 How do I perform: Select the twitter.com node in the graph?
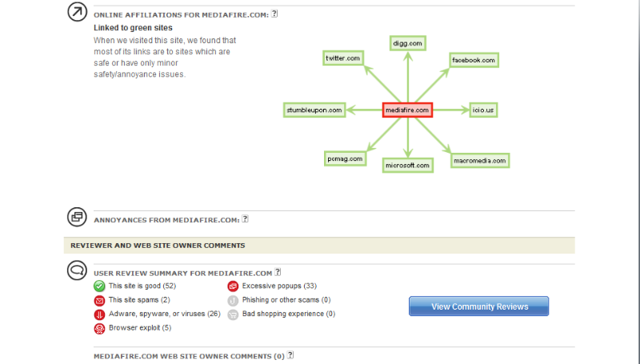(343, 58)
